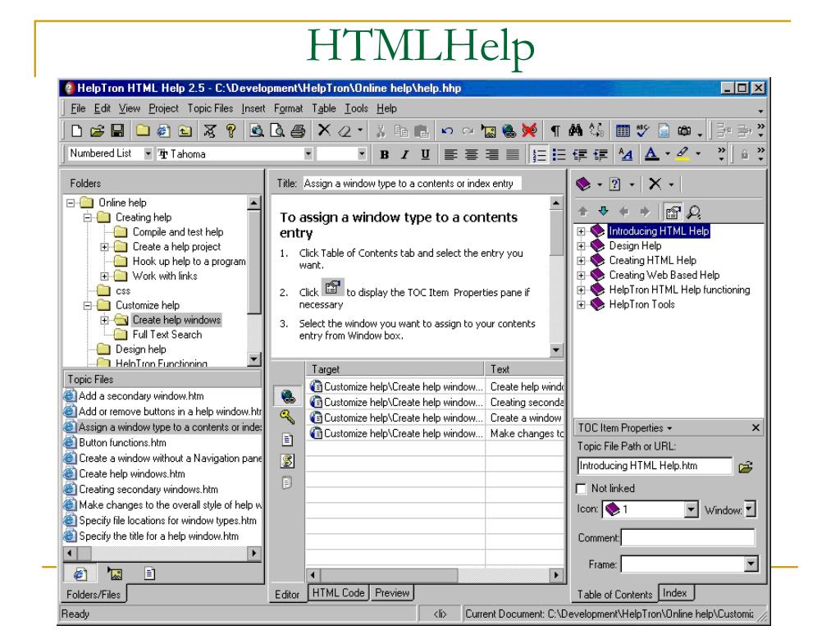Click the image files icon below Topic Files
840x630 pixels.
click(115, 573)
